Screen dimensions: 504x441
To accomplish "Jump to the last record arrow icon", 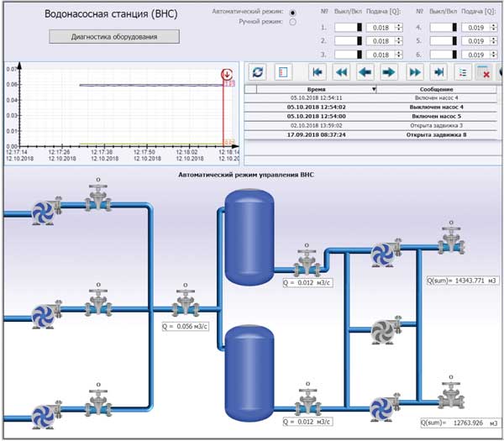I will point(438,72).
